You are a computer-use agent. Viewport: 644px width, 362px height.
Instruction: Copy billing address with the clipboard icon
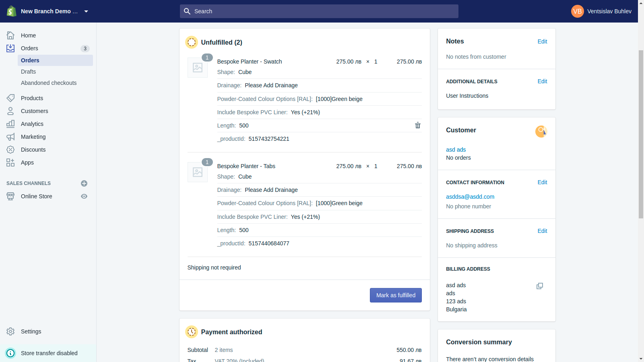click(x=540, y=286)
